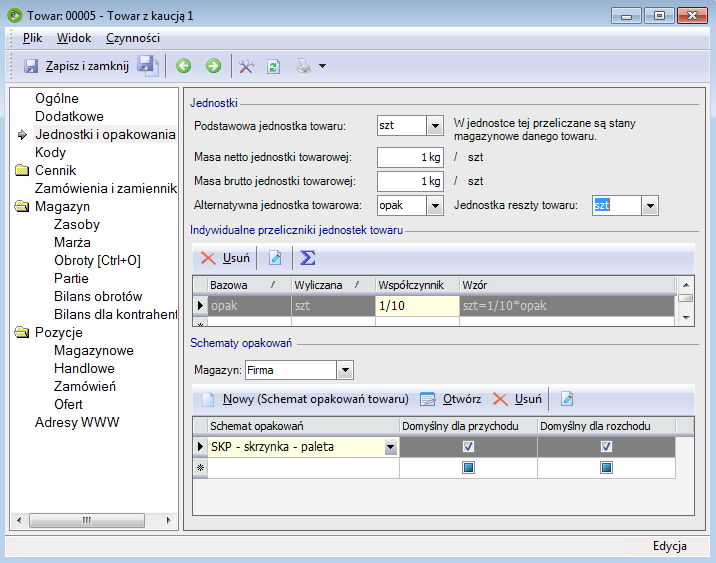Click Usuń in schematy opakowań toolbar

pyautogui.click(x=517, y=399)
